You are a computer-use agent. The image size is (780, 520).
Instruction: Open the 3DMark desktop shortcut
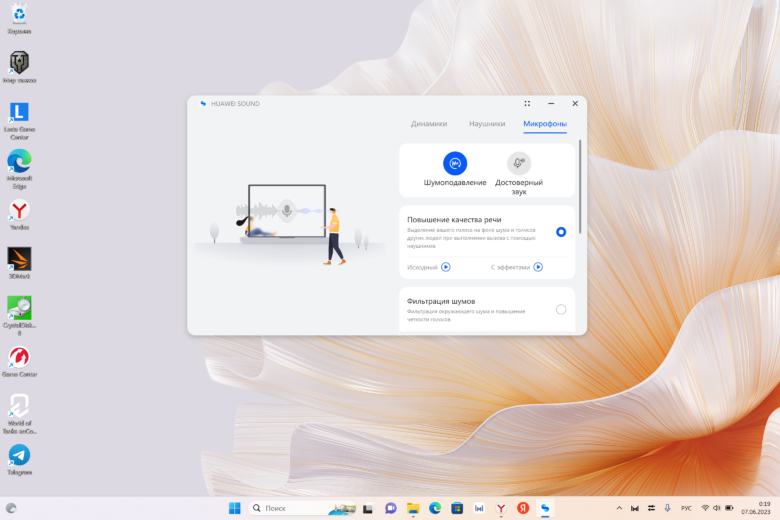[x=19, y=263]
